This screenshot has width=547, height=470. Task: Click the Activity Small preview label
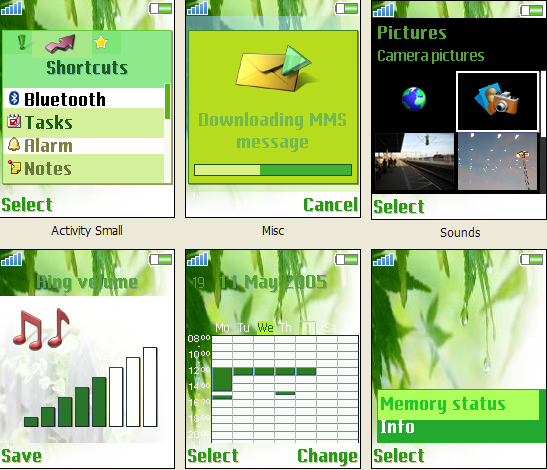pyautogui.click(x=87, y=231)
